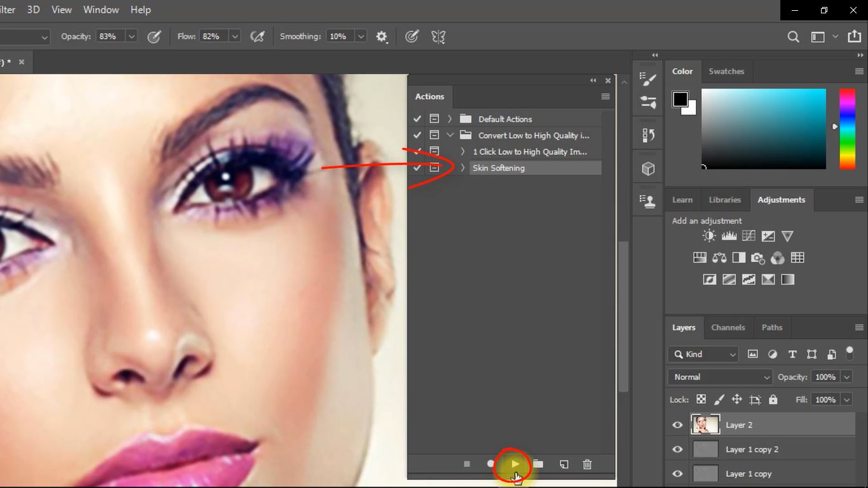The image size is (868, 488).
Task: Delete an action with the trash icon
Action: [x=587, y=464]
